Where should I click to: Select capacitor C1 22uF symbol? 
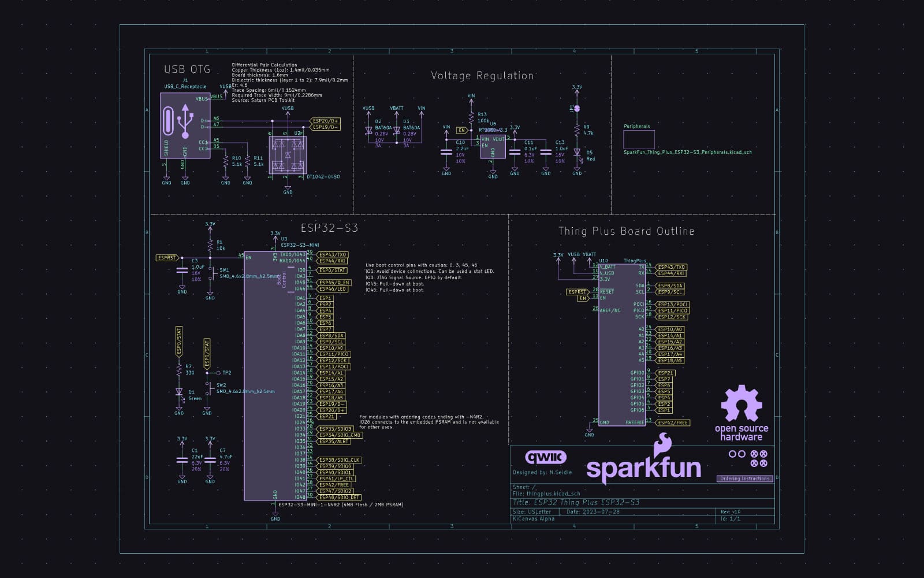pyautogui.click(x=182, y=460)
